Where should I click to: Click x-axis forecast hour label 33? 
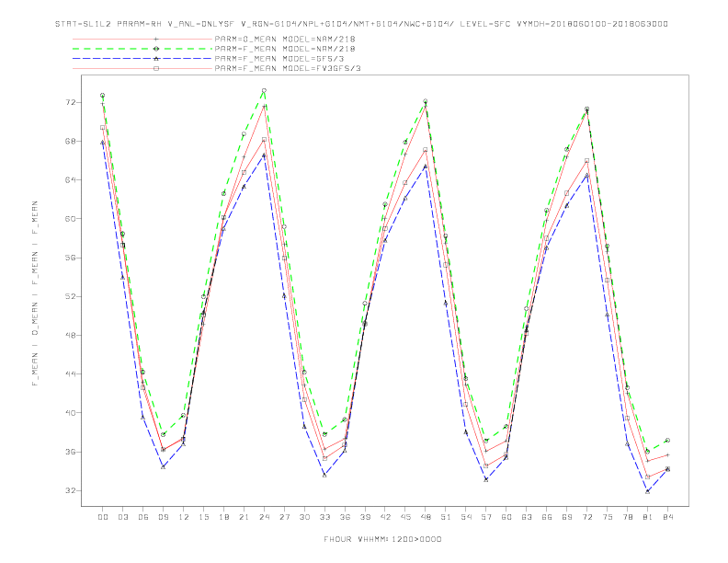pos(324,517)
